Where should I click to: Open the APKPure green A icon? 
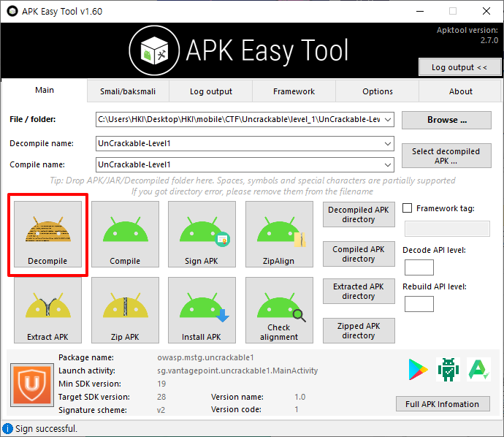point(478,370)
